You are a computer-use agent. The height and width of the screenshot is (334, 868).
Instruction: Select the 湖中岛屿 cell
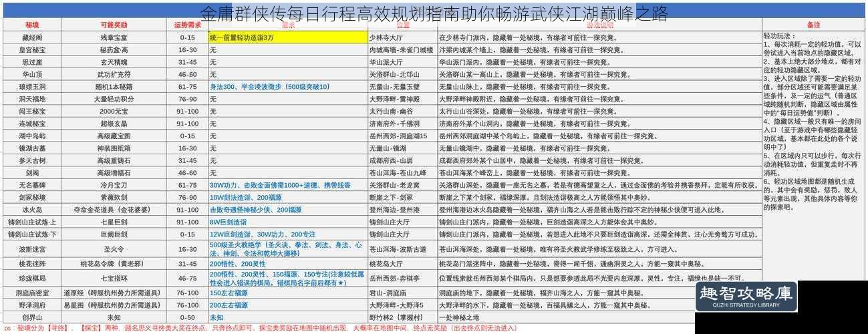coord(32,136)
